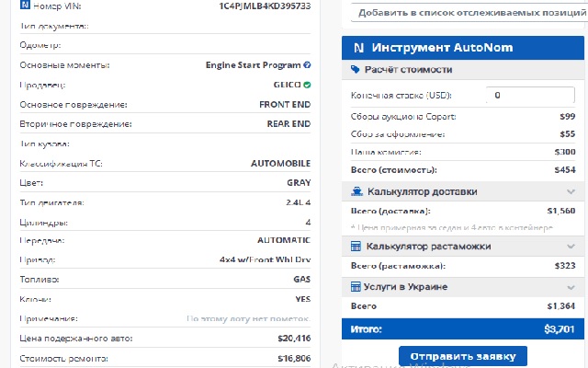The height and width of the screenshot is (368, 588).
Task: Click the N logo in Инструмент AutoNom header
Action: (359, 48)
